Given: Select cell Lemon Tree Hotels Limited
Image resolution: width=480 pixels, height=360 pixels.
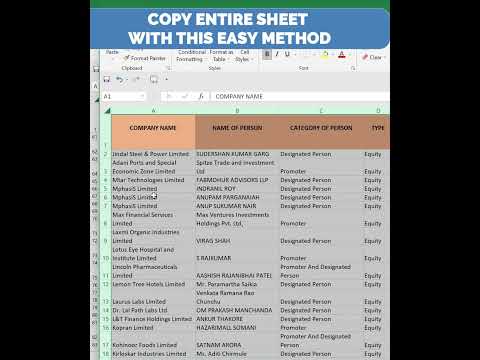Looking at the screenshot, I should (x=153, y=284).
